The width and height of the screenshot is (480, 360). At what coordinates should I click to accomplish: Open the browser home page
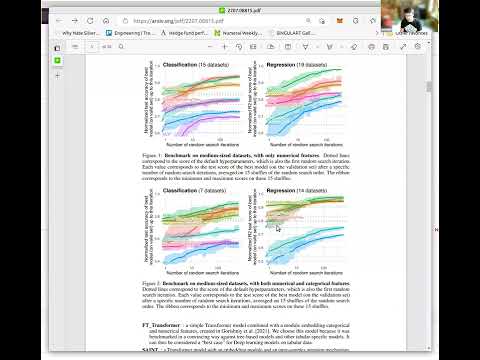pyautogui.click(x=106, y=21)
